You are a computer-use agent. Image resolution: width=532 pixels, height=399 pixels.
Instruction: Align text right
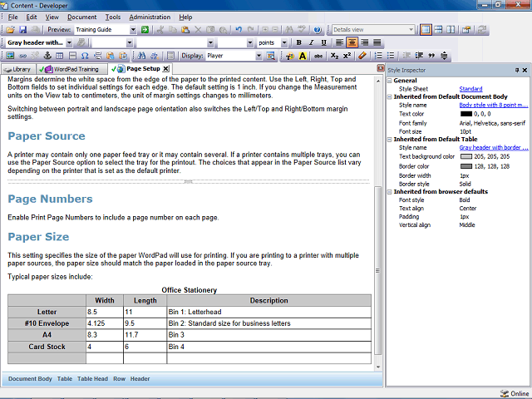[x=364, y=42]
